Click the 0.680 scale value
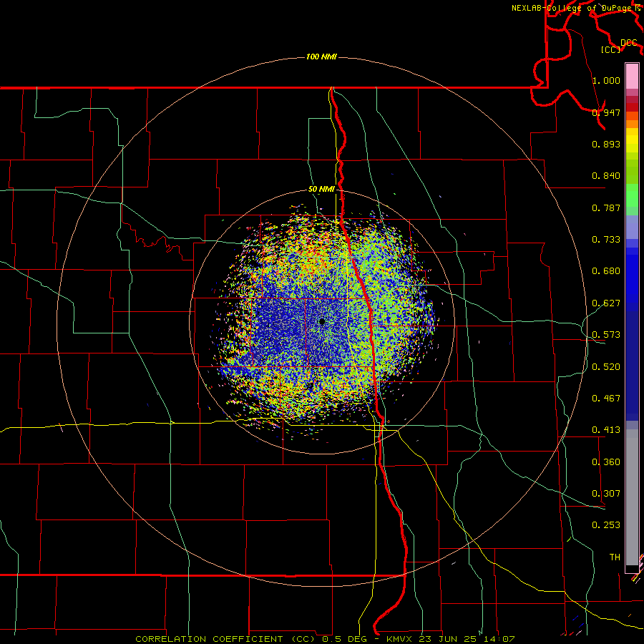This screenshot has height=644, width=644. coord(606,271)
